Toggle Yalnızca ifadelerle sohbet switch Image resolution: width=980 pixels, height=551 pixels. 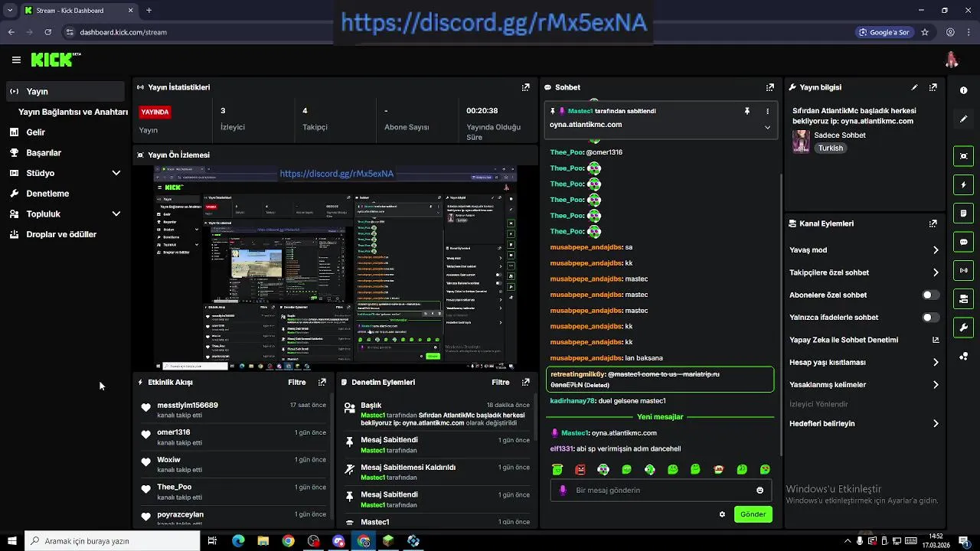[x=931, y=318]
